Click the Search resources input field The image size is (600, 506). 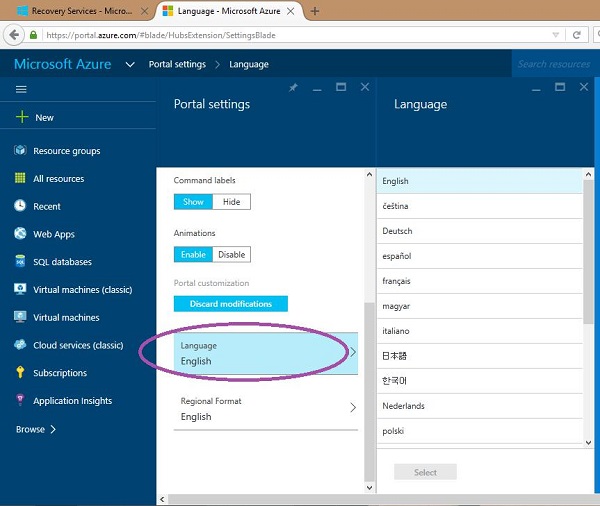(553, 64)
